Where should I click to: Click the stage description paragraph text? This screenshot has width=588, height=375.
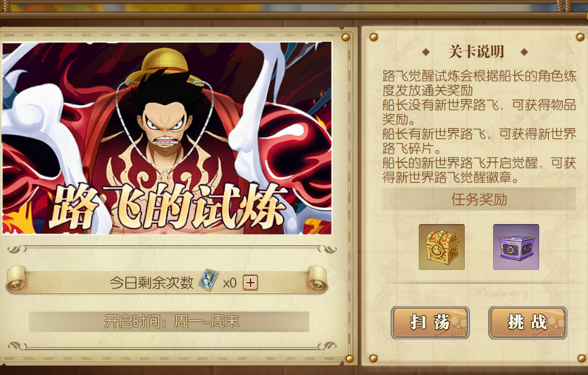click(479, 126)
